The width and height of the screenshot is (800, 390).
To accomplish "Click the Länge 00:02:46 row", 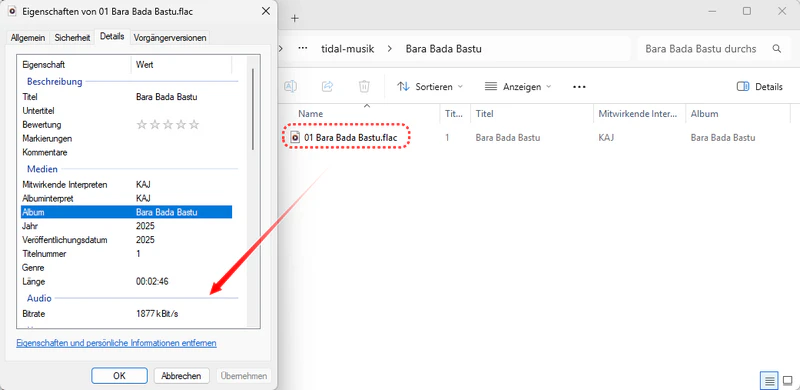I will [x=127, y=281].
